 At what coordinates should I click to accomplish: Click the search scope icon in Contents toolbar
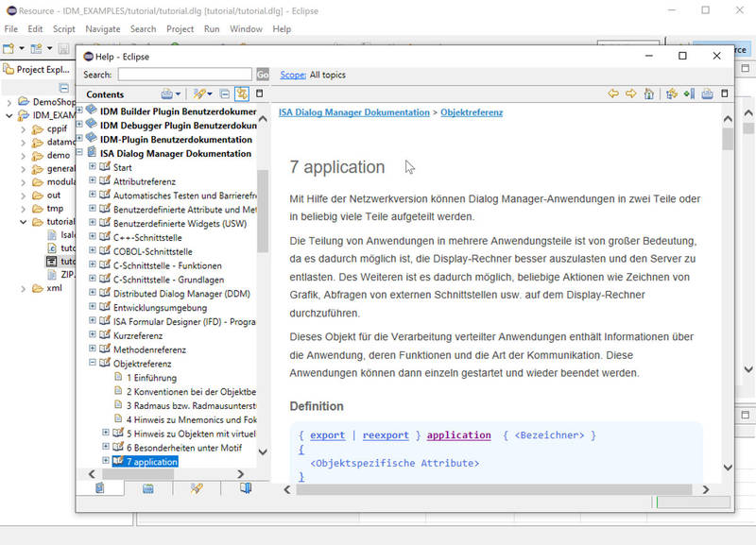(199, 94)
